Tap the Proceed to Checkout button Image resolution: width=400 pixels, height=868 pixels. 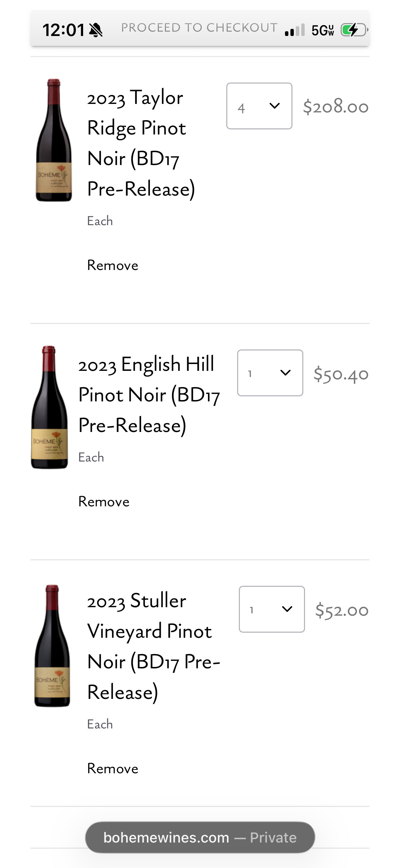click(199, 28)
